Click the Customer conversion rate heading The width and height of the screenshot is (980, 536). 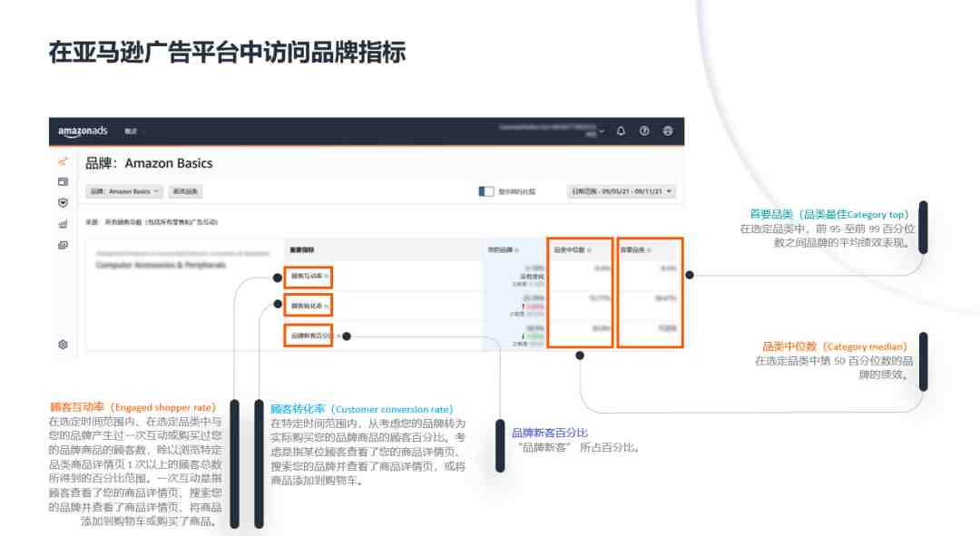click(361, 409)
